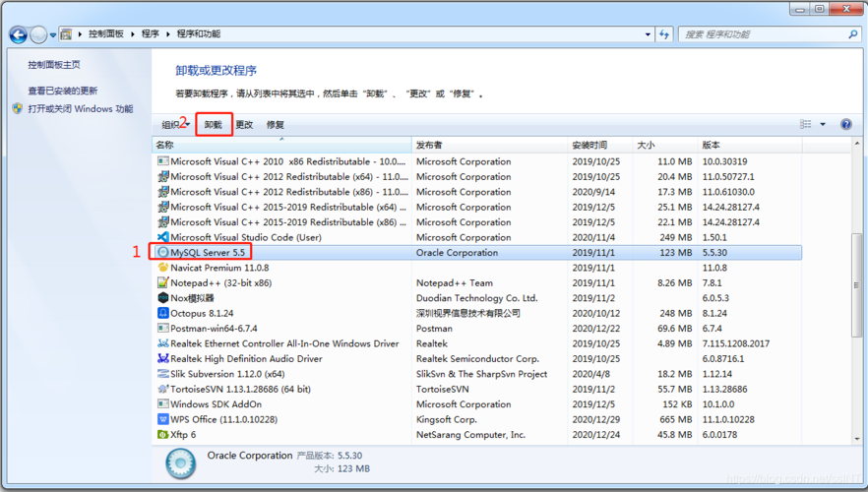Select the Nox模拟器 icon
The width and height of the screenshot is (868, 492).
tap(162, 298)
